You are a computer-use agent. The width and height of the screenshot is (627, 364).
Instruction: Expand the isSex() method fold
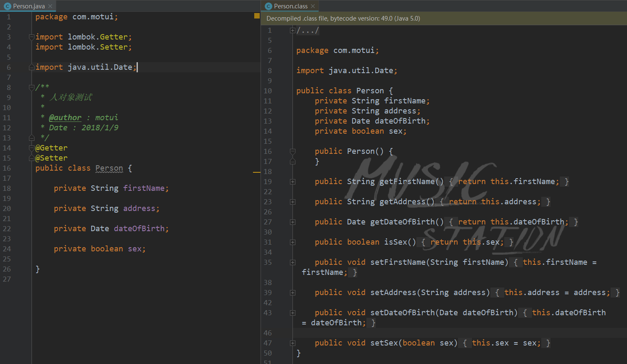292,242
